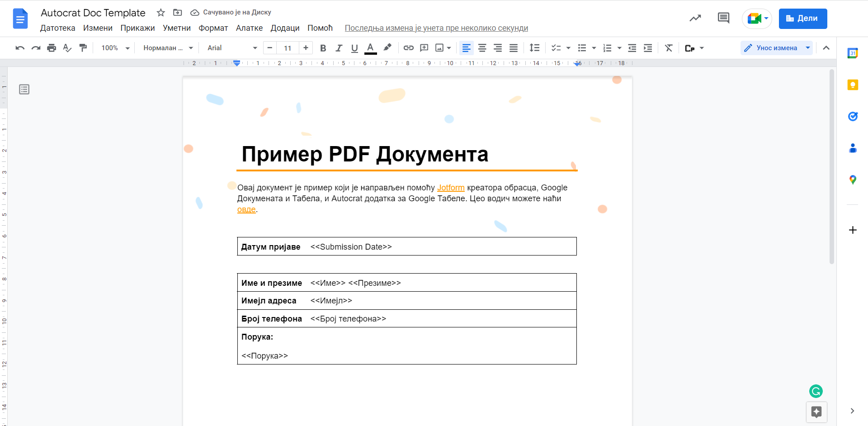The width and height of the screenshot is (868, 426).
Task: Insert checklist icon
Action: tap(556, 48)
